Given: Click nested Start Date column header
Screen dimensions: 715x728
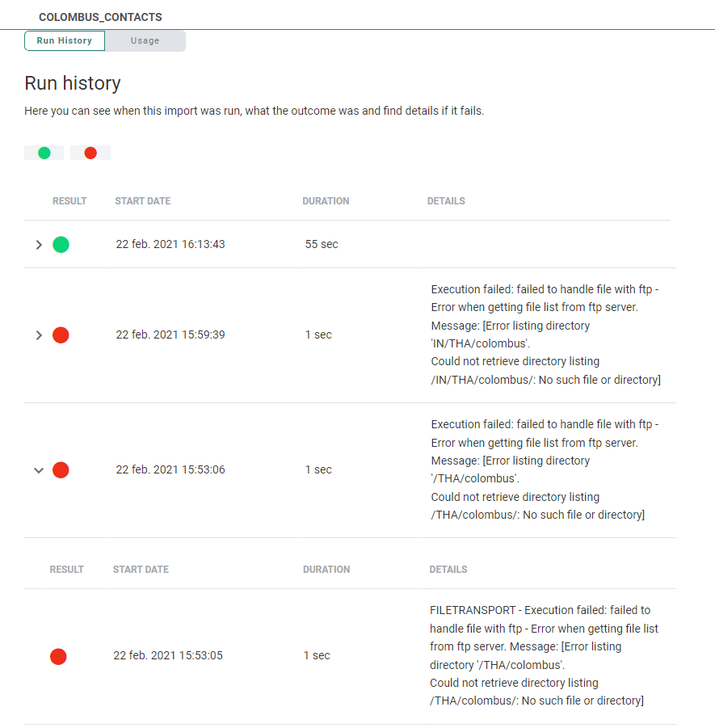Looking at the screenshot, I should tap(141, 570).
